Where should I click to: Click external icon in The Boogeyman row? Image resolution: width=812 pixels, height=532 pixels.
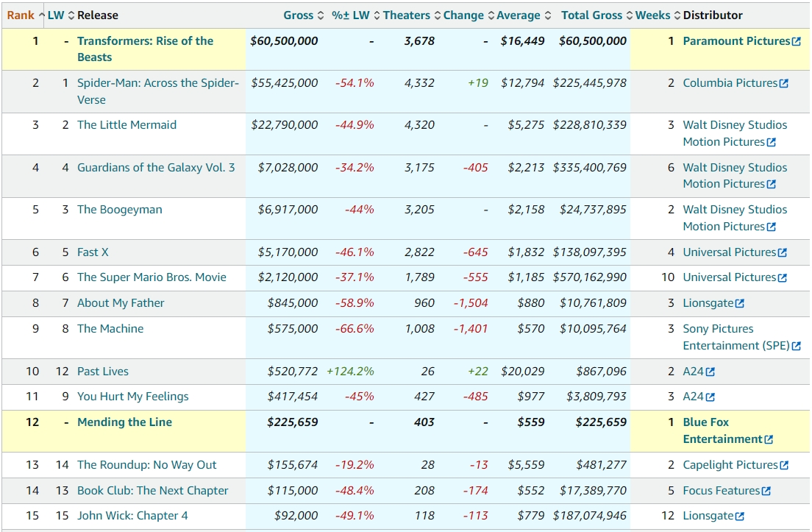tap(771, 227)
